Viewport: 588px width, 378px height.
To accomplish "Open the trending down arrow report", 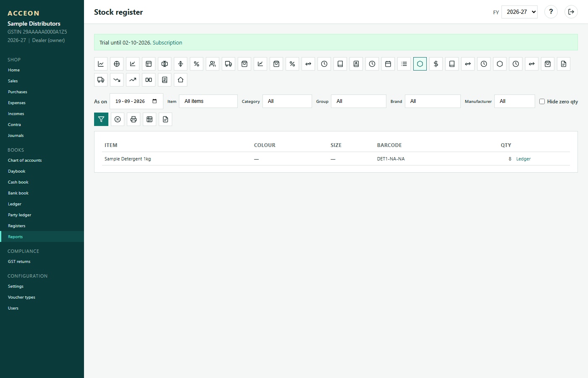I will point(117,80).
